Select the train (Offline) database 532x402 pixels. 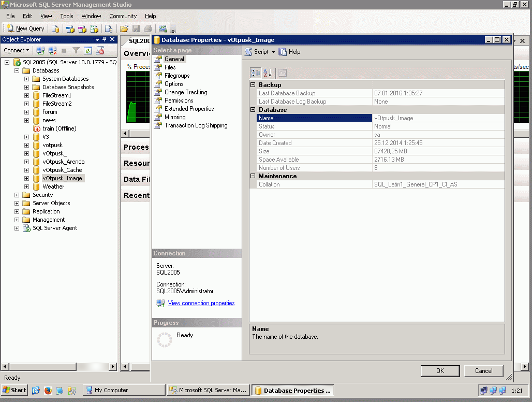point(60,128)
